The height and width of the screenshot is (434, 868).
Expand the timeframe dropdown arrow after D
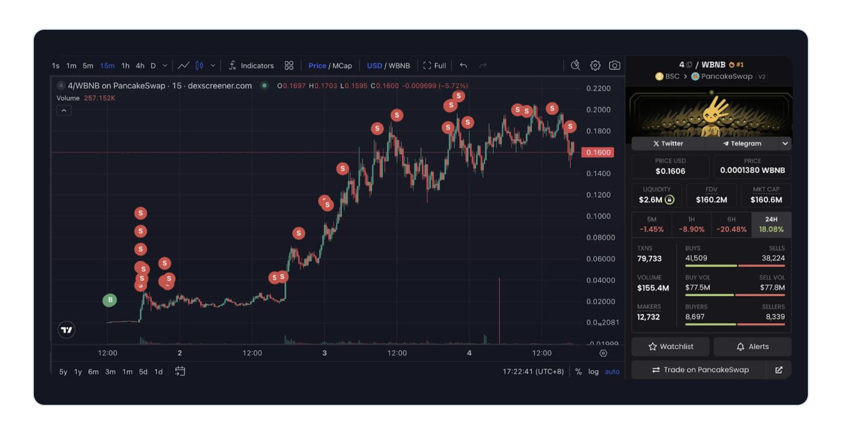(x=165, y=65)
